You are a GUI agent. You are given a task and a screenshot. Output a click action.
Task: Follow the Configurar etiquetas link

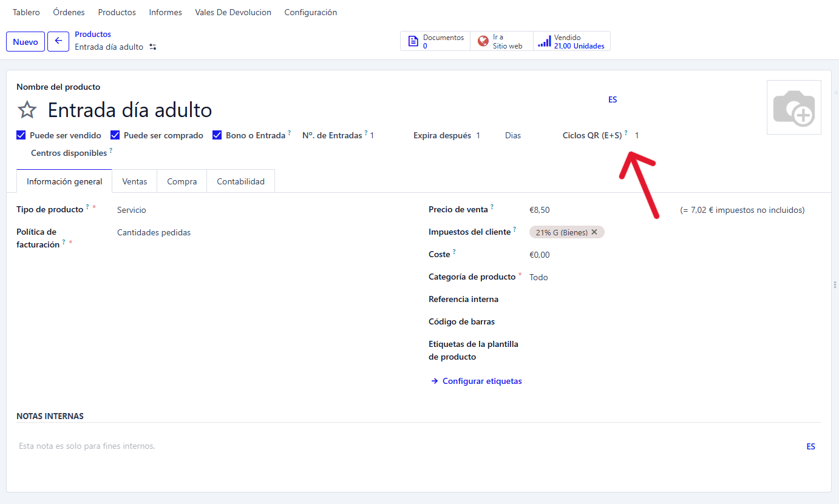click(x=481, y=381)
